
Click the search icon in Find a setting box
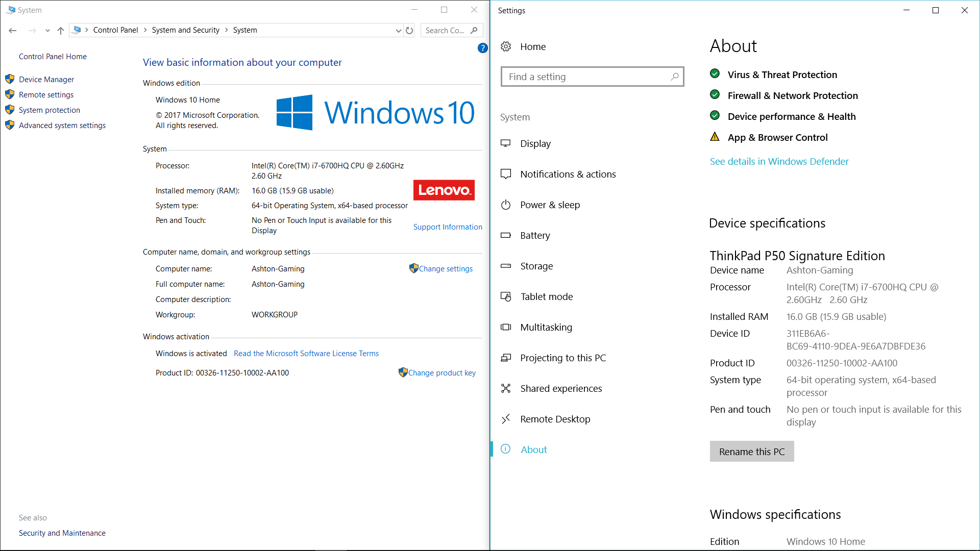[675, 77]
